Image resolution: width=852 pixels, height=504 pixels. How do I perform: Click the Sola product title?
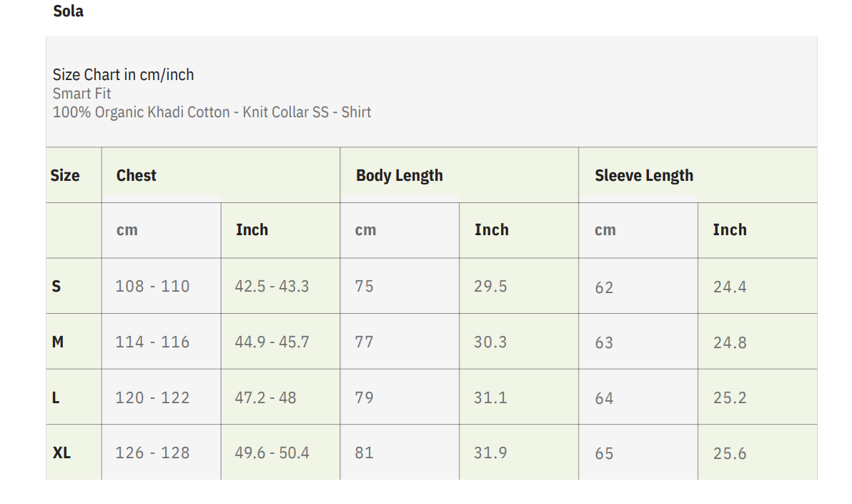(x=69, y=11)
